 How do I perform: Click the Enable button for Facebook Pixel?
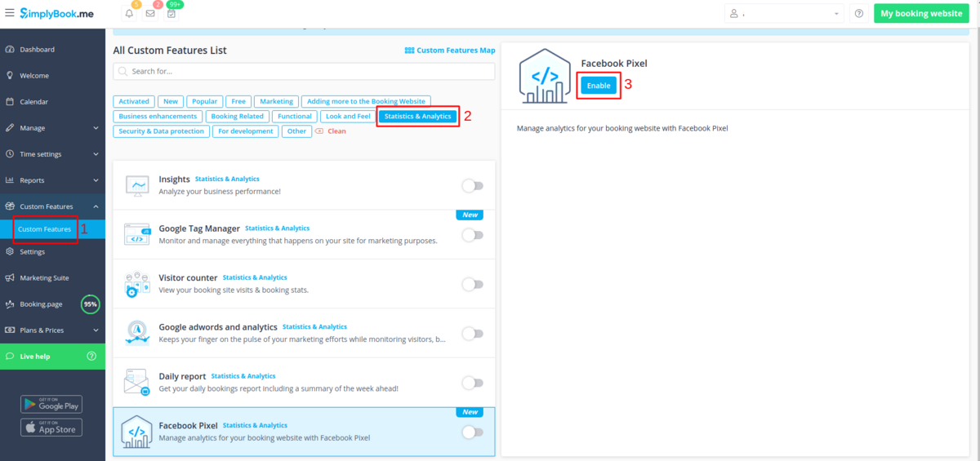(599, 86)
